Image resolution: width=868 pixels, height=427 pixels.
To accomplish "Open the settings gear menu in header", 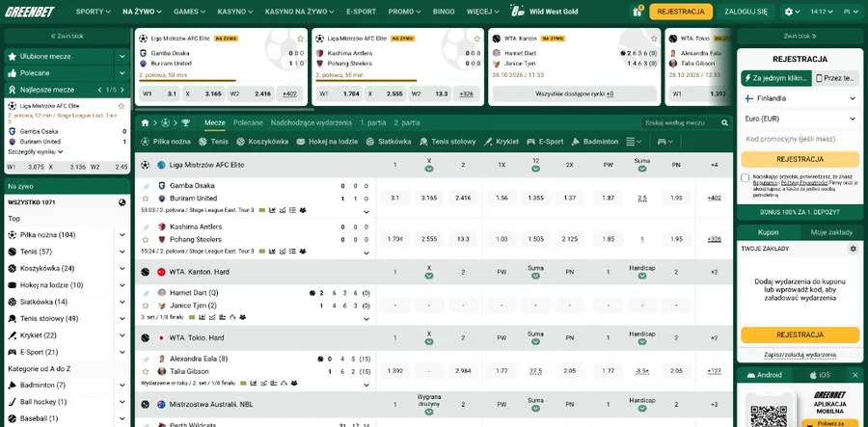I will (x=792, y=12).
